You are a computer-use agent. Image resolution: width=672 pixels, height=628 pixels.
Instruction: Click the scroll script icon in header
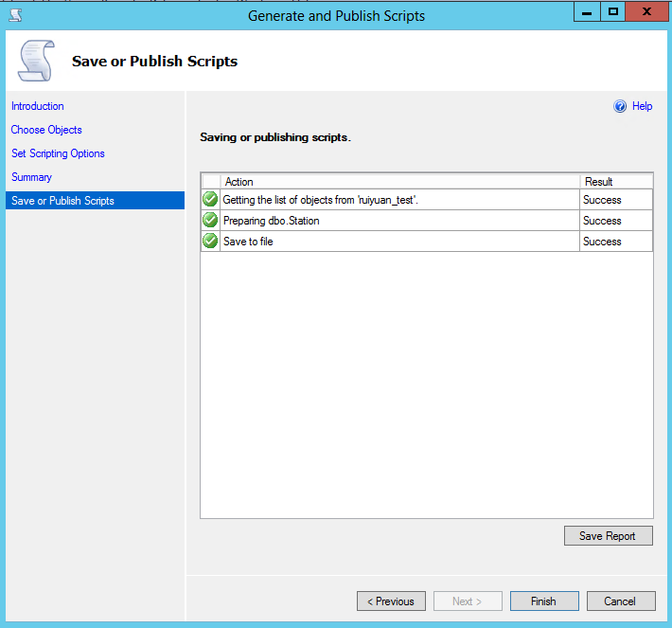[35, 62]
